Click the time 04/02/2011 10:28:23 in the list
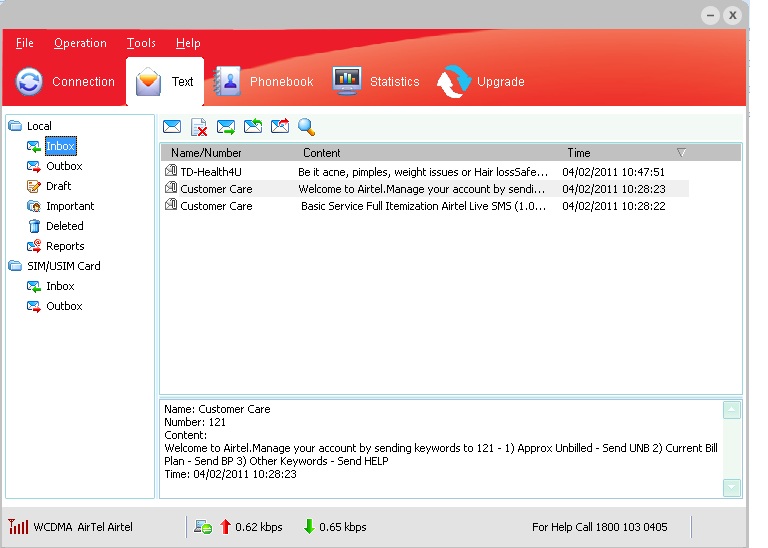The width and height of the screenshot is (768, 548). point(614,189)
